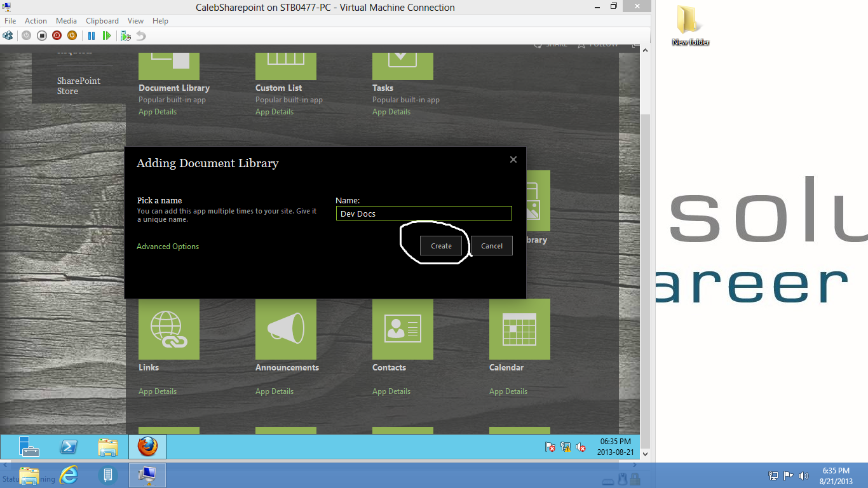The height and width of the screenshot is (488, 868).
Task: Revert the VM with the grey undo arrow
Action: (141, 36)
